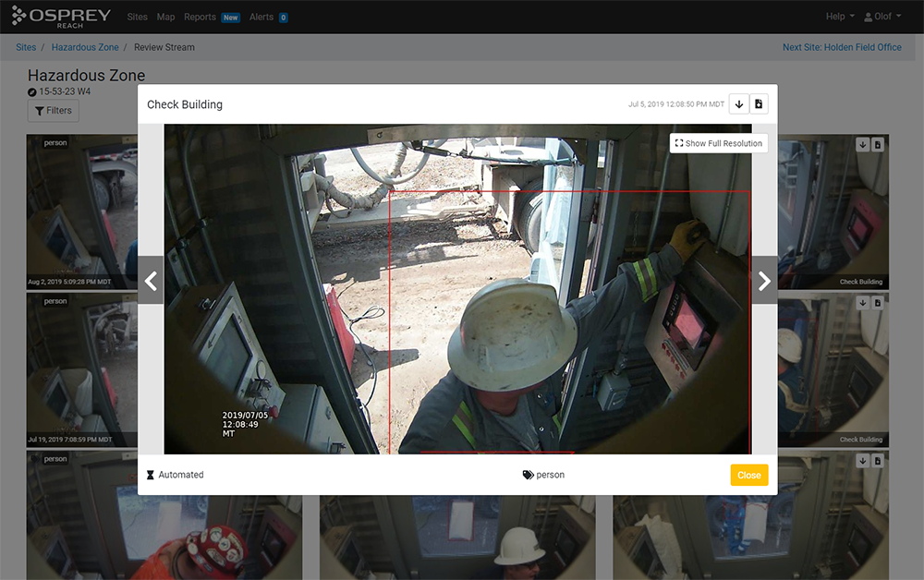Open the Reports menu item
This screenshot has width=924, height=580.
[200, 17]
